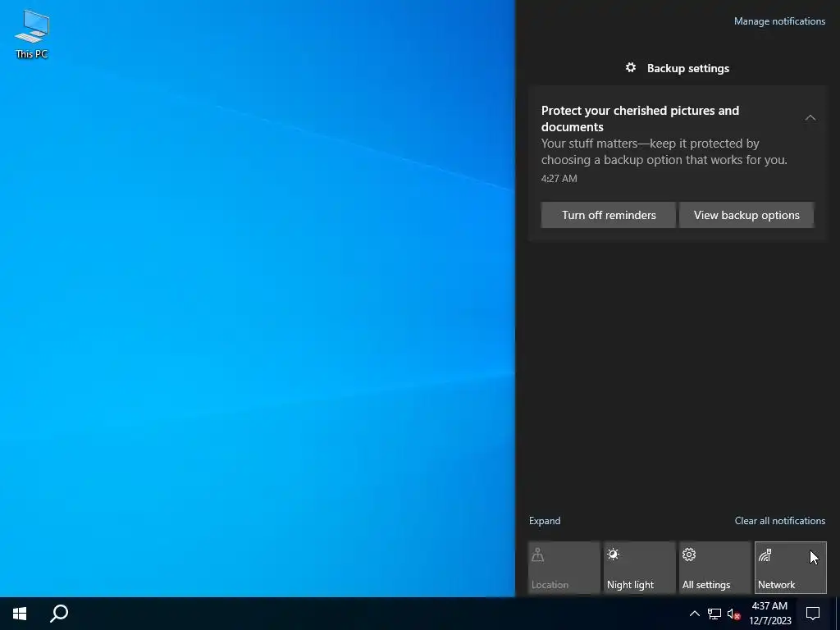
Task: Click the Backup settings gear icon
Action: click(631, 67)
